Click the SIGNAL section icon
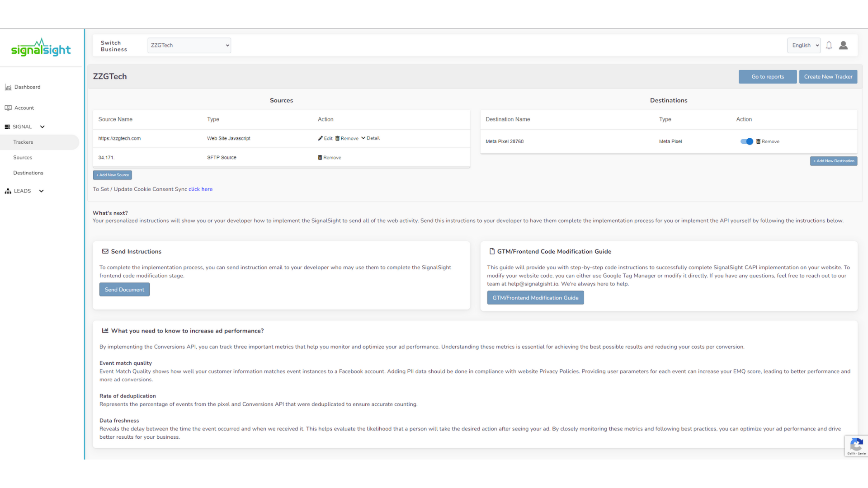The width and height of the screenshot is (868, 488). click(x=7, y=127)
